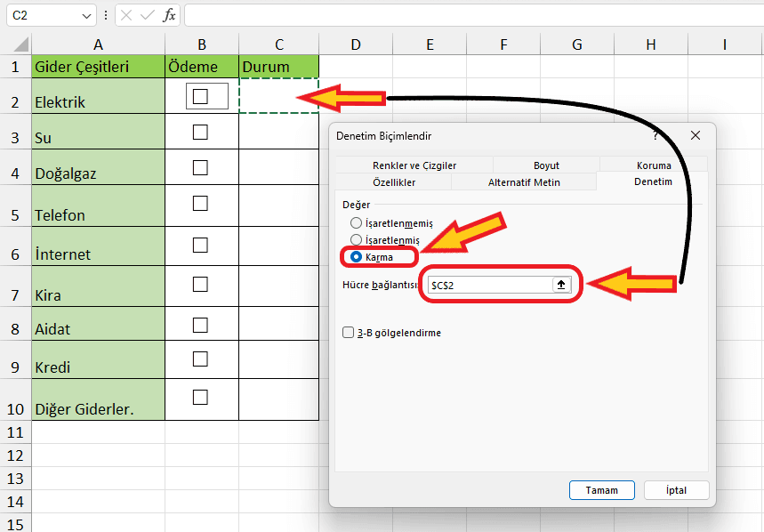764x532 pixels.
Task: Click the Enter checkmark icon in formula bar
Action: (x=148, y=15)
